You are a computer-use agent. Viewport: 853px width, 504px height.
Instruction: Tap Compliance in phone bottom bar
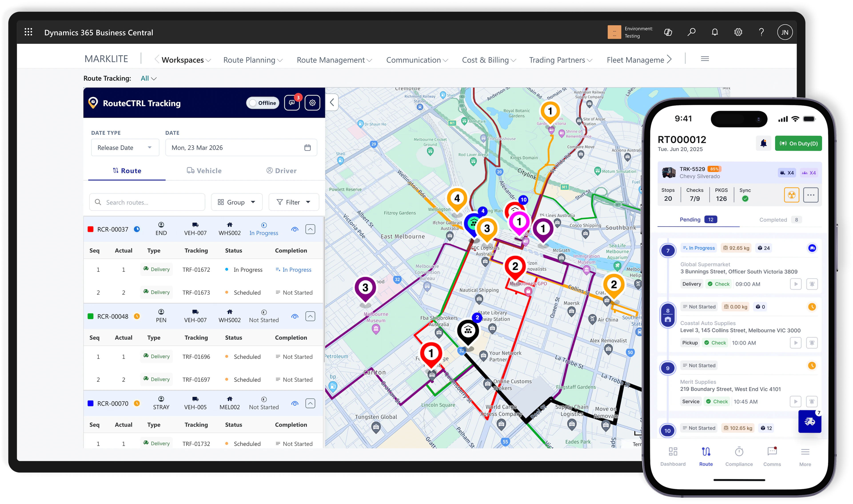(x=739, y=457)
